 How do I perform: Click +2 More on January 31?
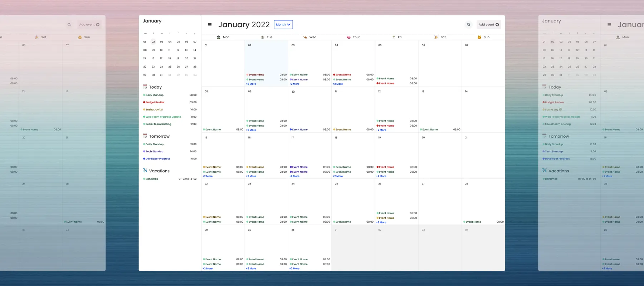tap(294, 268)
